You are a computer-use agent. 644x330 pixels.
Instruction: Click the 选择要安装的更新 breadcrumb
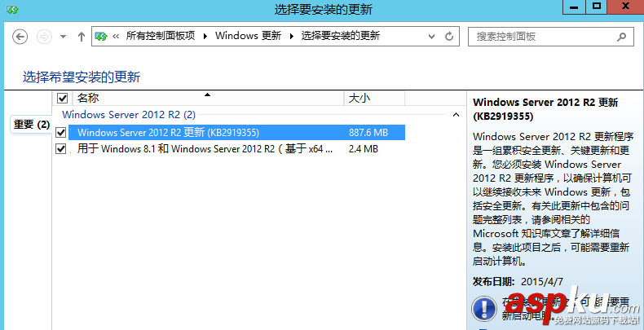tap(341, 36)
